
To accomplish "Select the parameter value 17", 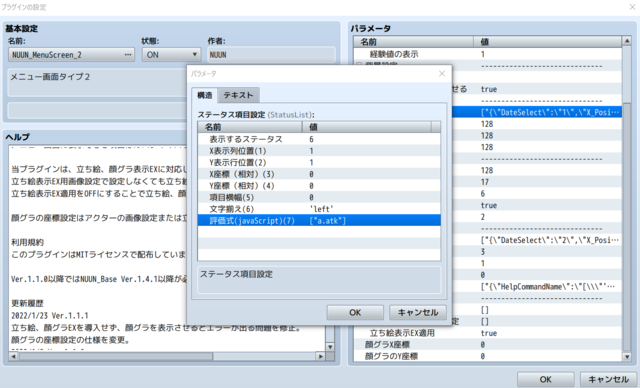I will 484,182.
